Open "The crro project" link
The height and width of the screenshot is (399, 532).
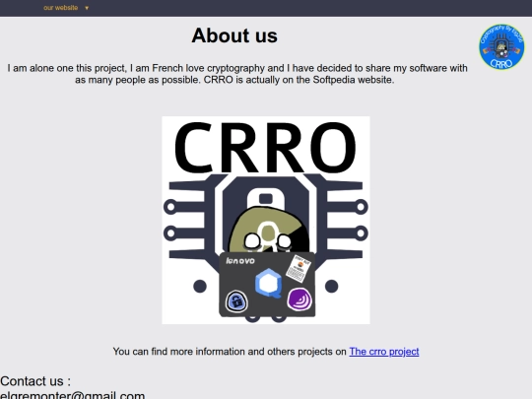pos(384,352)
